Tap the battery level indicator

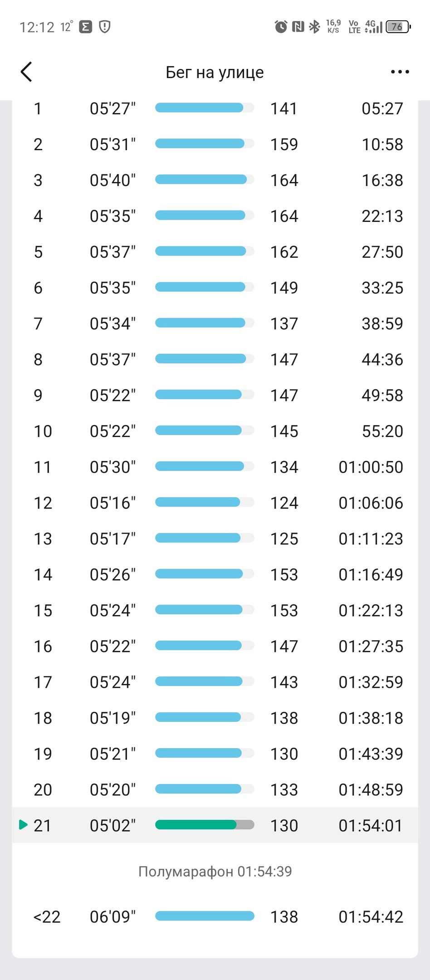click(398, 27)
